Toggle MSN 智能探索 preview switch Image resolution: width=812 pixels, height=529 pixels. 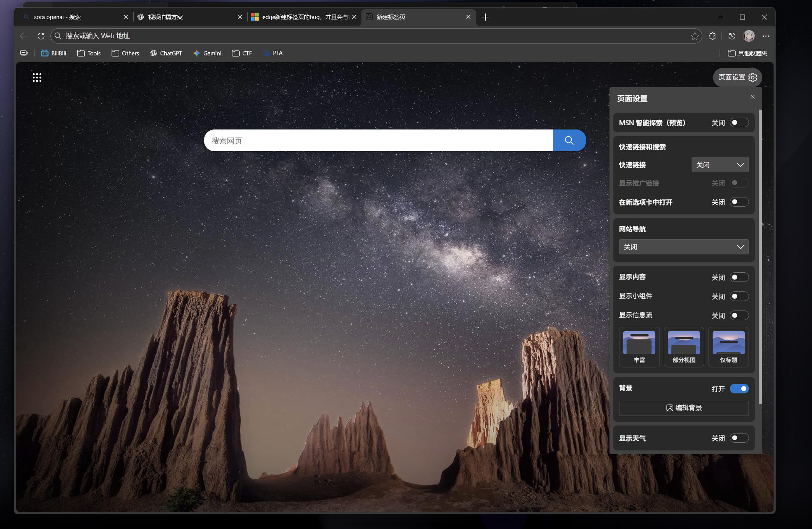tap(739, 123)
